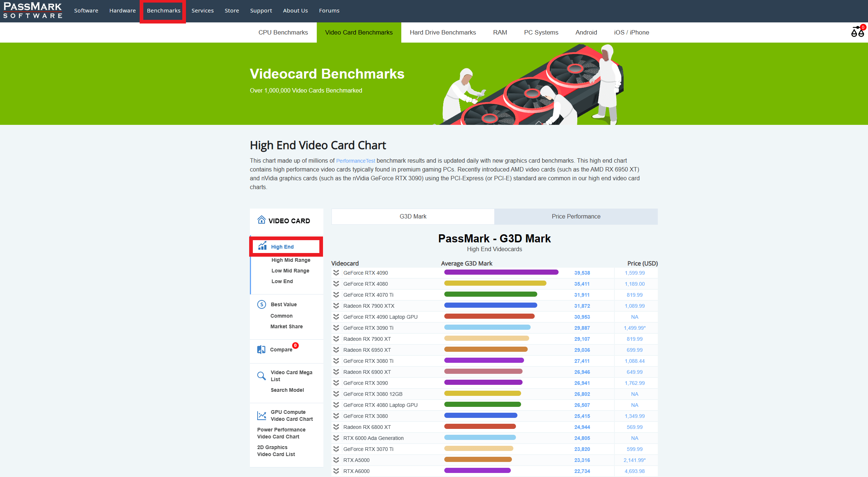Click the compare scales icon top right

point(857,32)
